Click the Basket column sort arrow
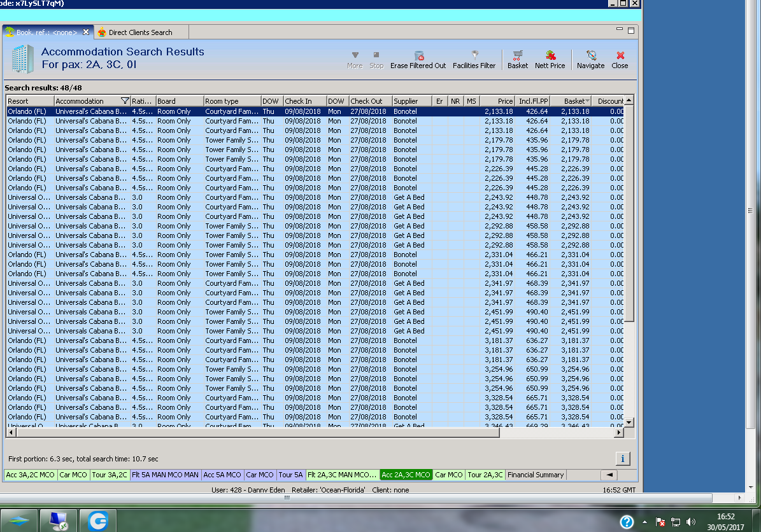Image resolution: width=761 pixels, height=532 pixels. click(x=587, y=101)
